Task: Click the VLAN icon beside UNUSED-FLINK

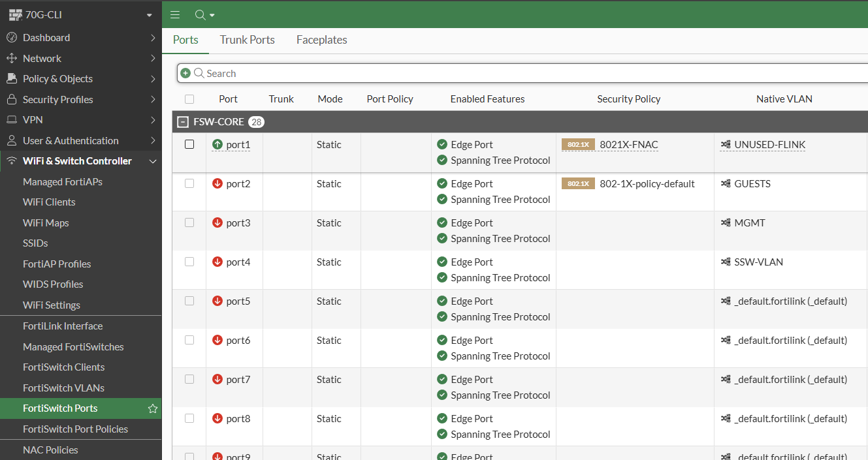Action: tap(726, 144)
